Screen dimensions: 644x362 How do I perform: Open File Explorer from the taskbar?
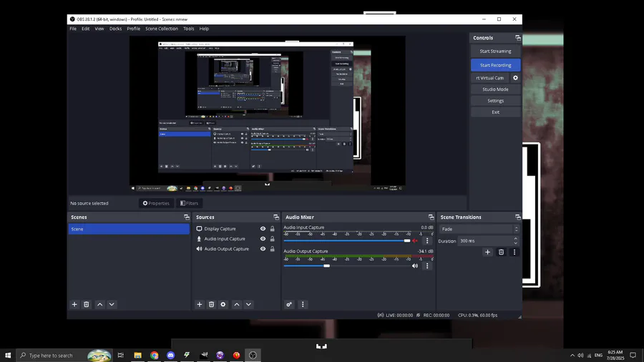tap(137, 356)
